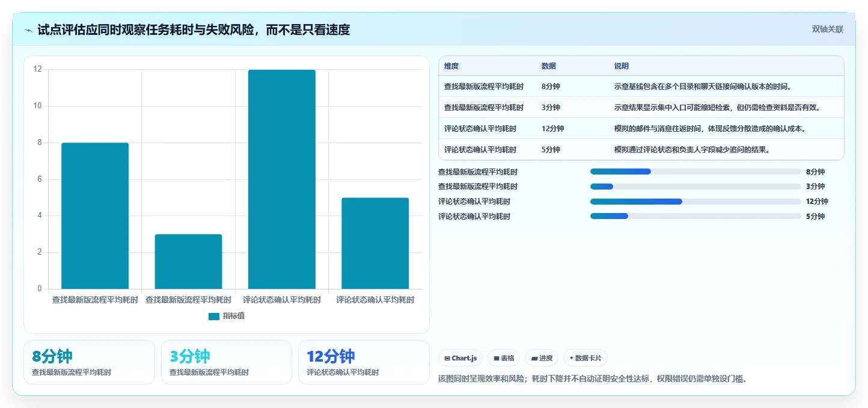
Task: Click the chart bar with value 5
Action: point(375,243)
